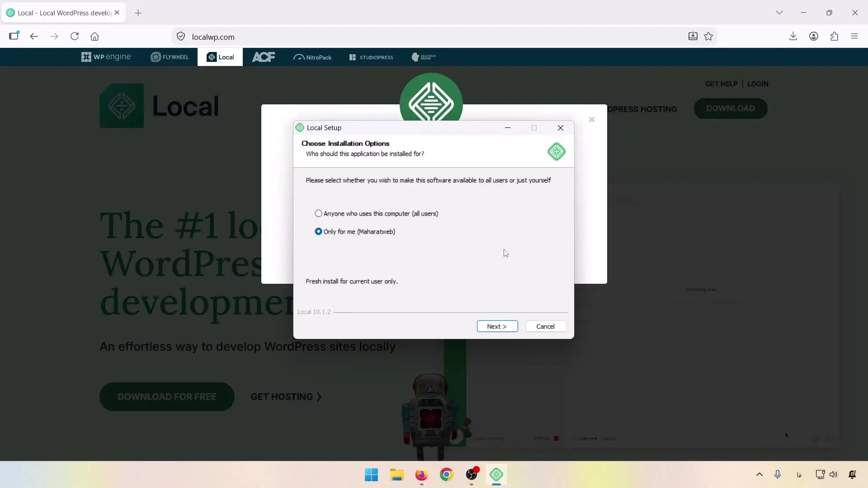Open the browser hamburger application menu
The image size is (868, 488).
click(854, 37)
